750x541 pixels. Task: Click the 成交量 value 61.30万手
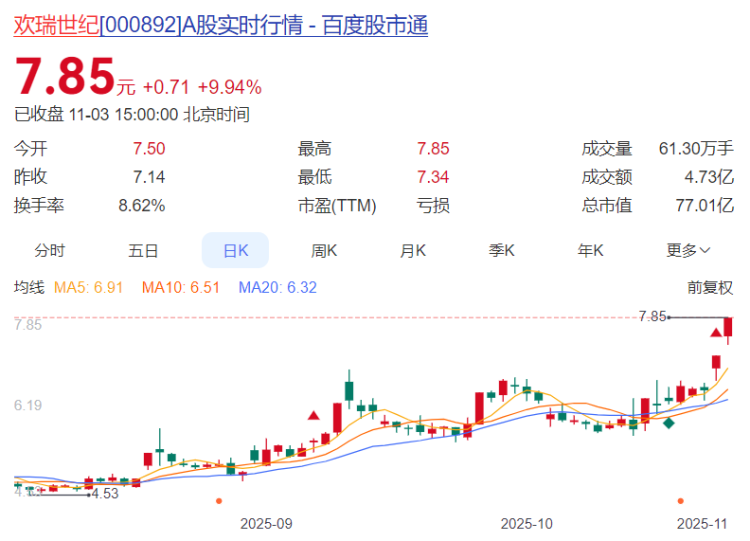(x=696, y=148)
